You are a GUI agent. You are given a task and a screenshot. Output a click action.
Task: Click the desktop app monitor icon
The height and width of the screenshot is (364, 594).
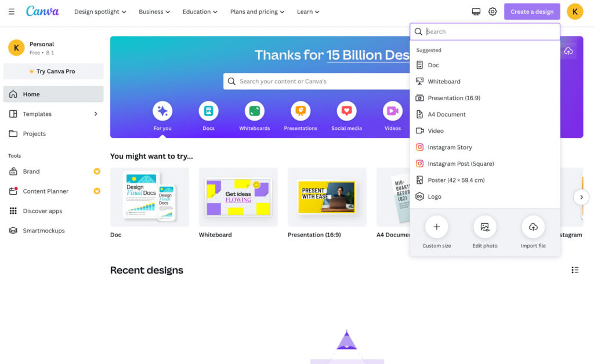[476, 12]
